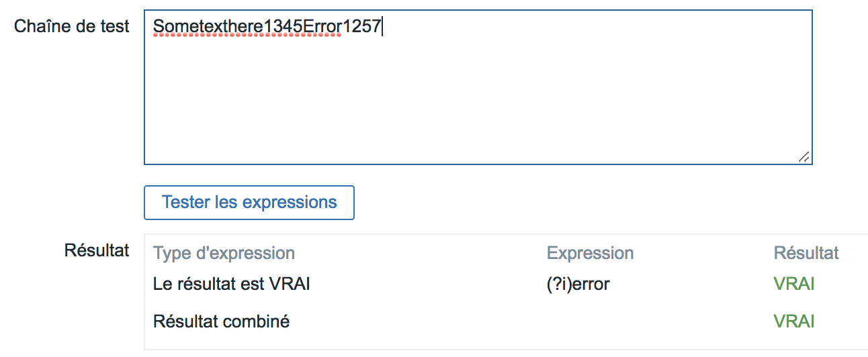The height and width of the screenshot is (357, 868).
Task: Click the misspelled underlined word in textarea
Action: pyautogui.click(x=247, y=26)
